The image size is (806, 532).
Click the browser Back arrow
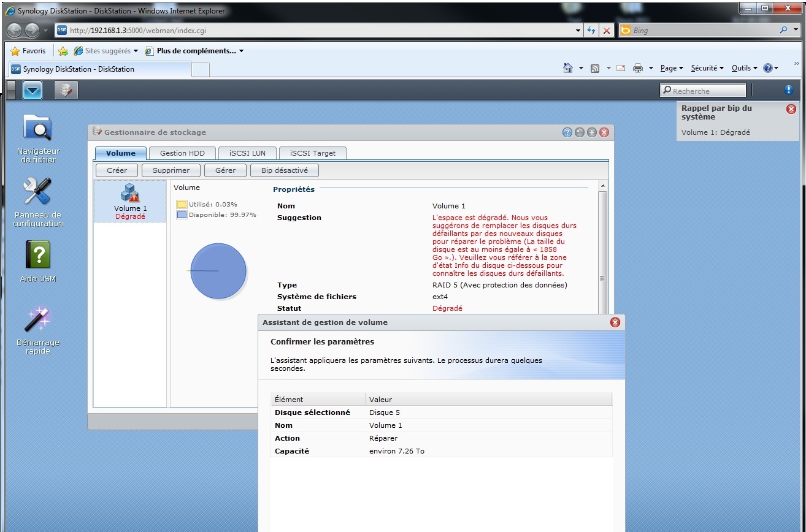pos(15,30)
